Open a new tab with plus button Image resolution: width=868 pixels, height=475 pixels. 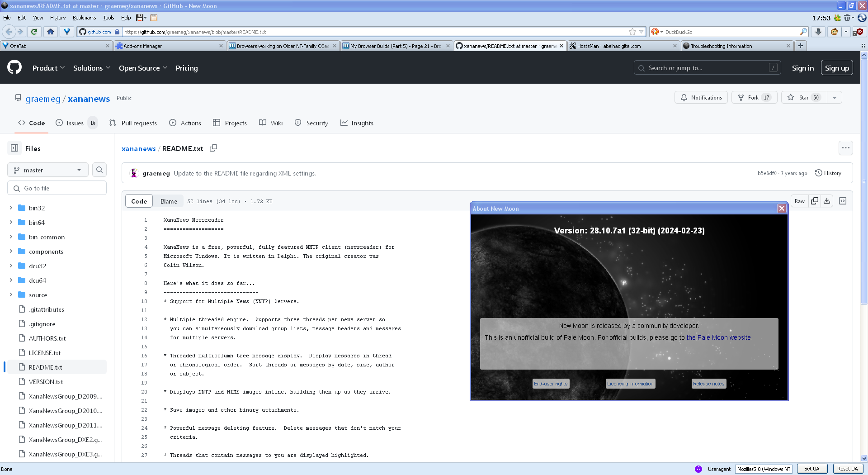click(801, 46)
